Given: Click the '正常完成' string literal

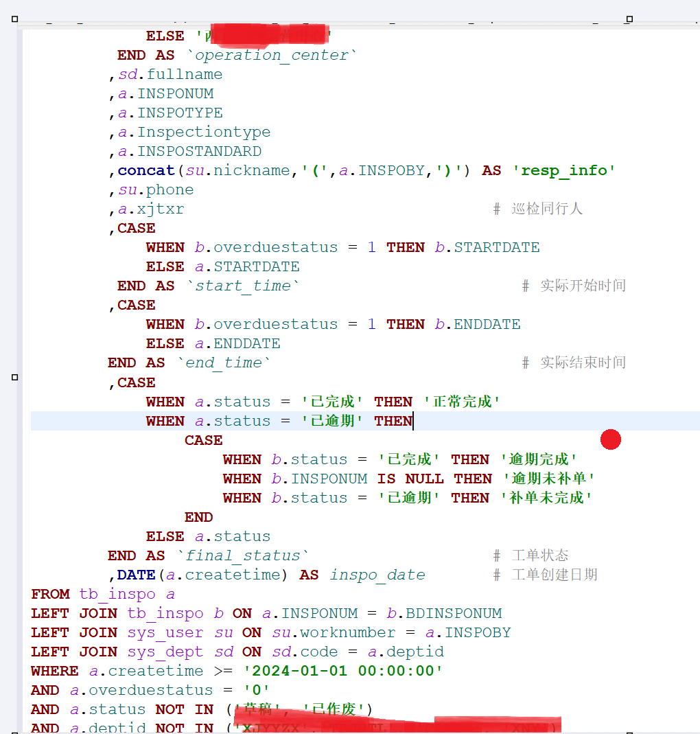Looking at the screenshot, I should [x=462, y=402].
